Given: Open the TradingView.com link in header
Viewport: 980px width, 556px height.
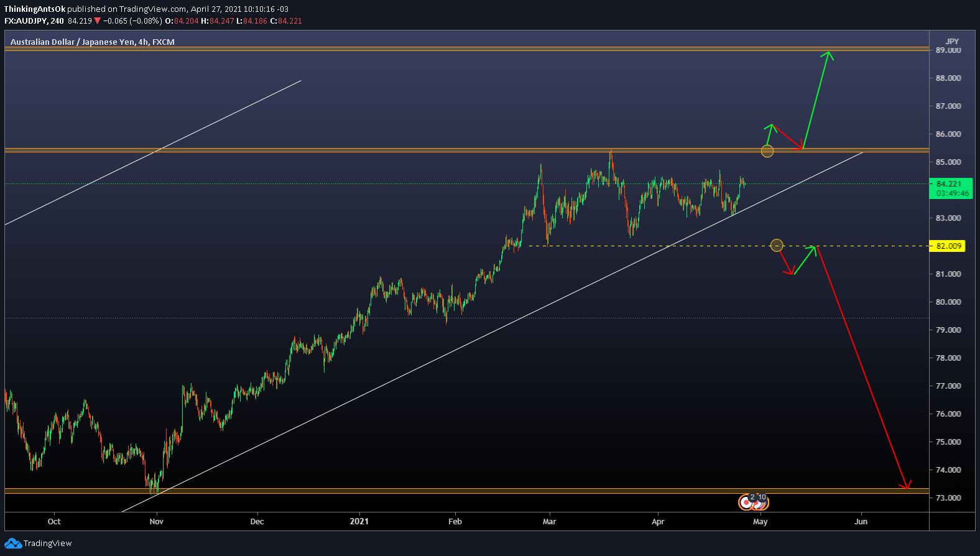Looking at the screenshot, I should 152,9.
